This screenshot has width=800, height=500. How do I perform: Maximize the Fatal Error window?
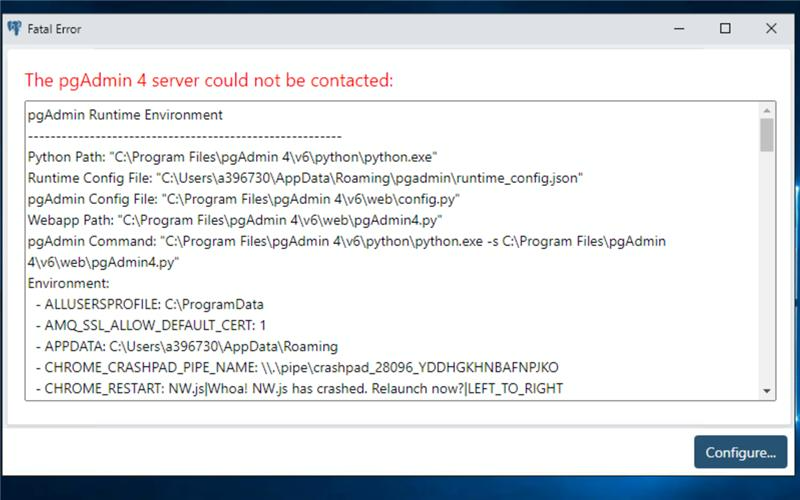point(726,29)
